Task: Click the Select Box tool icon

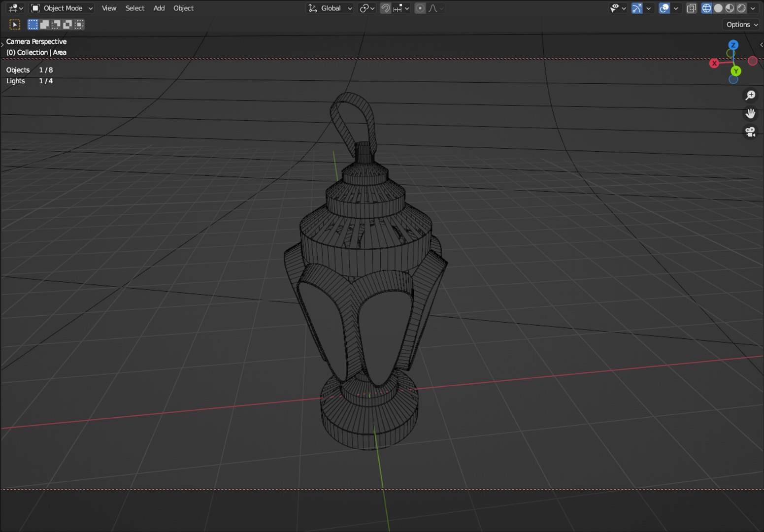Action: click(15, 24)
